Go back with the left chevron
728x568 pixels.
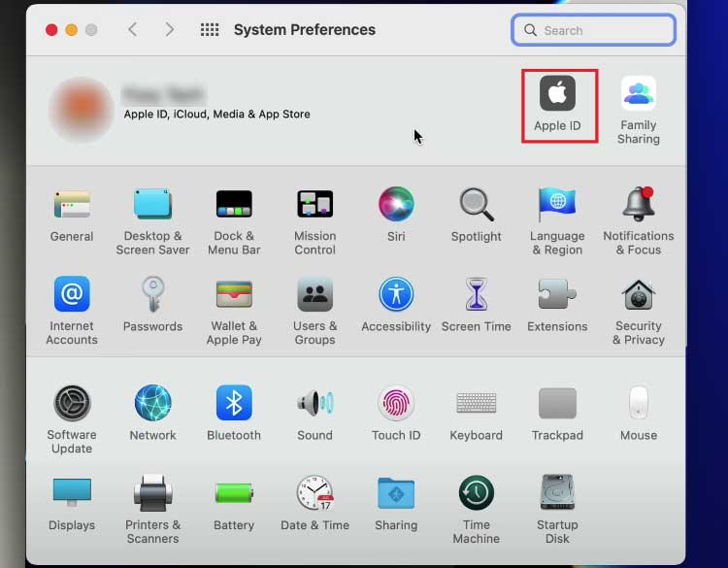click(x=133, y=30)
